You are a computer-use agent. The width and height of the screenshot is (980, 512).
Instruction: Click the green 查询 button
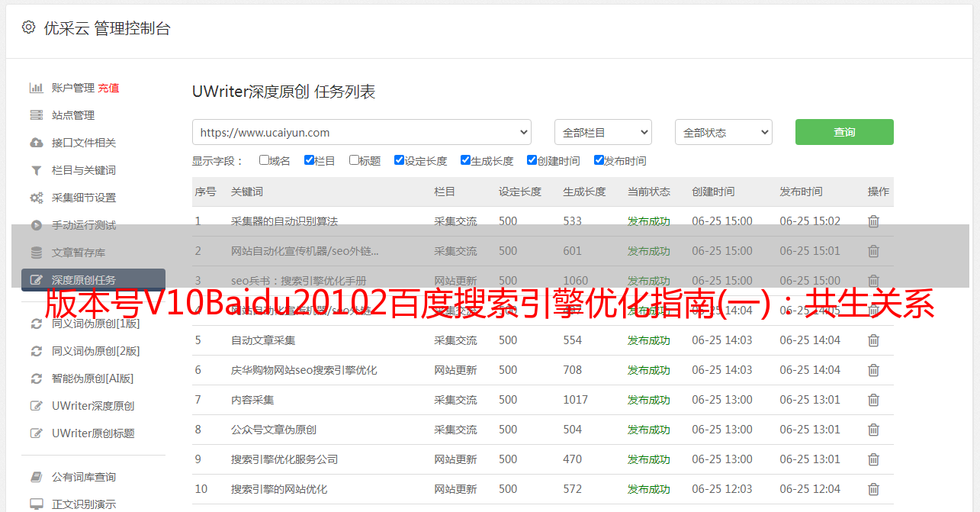(x=843, y=132)
